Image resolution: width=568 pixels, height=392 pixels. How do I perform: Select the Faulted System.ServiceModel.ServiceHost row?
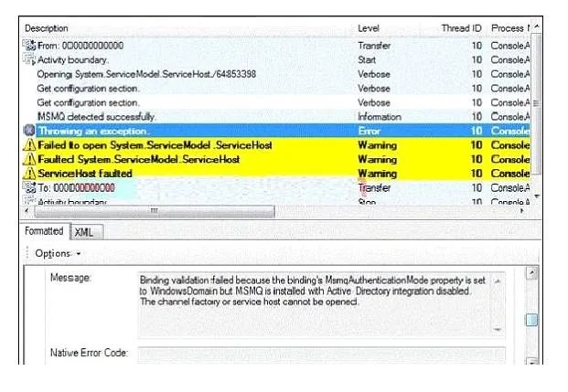(x=277, y=159)
